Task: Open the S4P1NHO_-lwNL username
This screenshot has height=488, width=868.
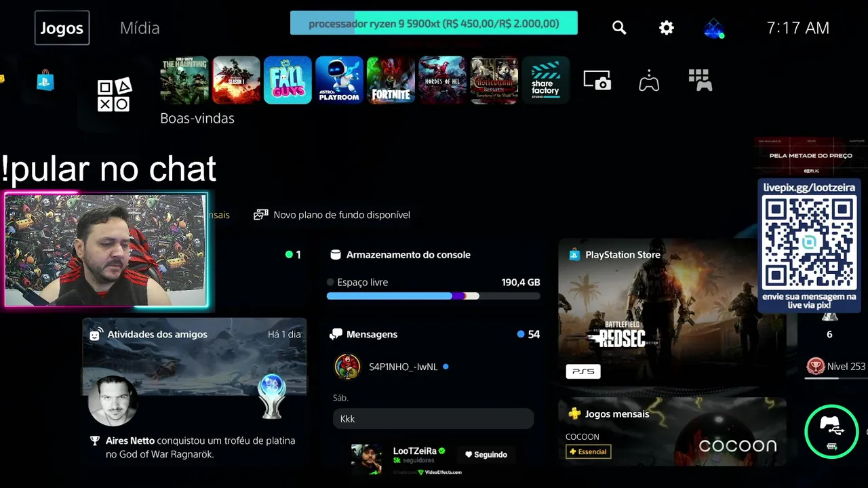Action: click(x=403, y=367)
